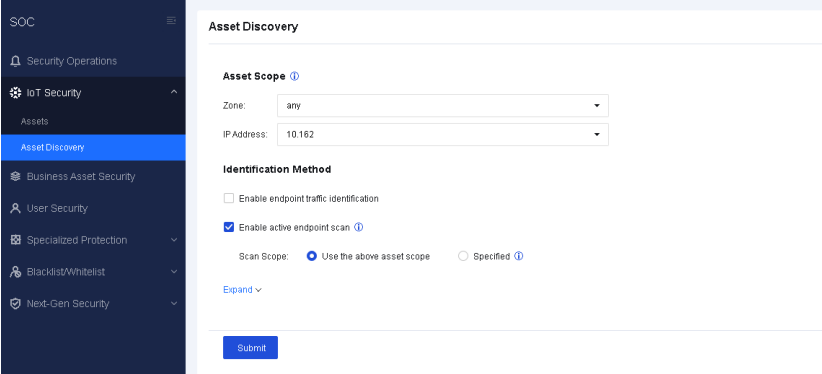
Task: Click the Next-Gen Security shield icon
Action: (16, 304)
